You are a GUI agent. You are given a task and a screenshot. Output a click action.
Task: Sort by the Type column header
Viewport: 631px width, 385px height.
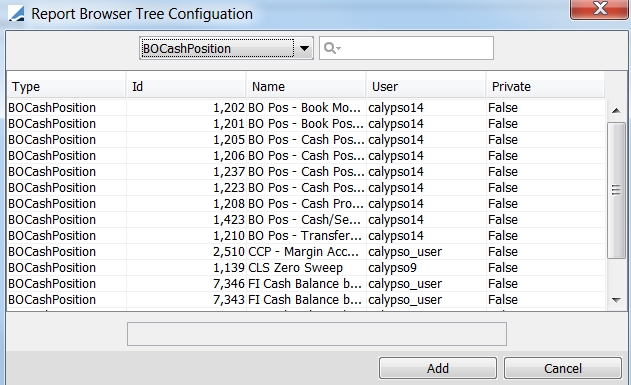tap(66, 86)
